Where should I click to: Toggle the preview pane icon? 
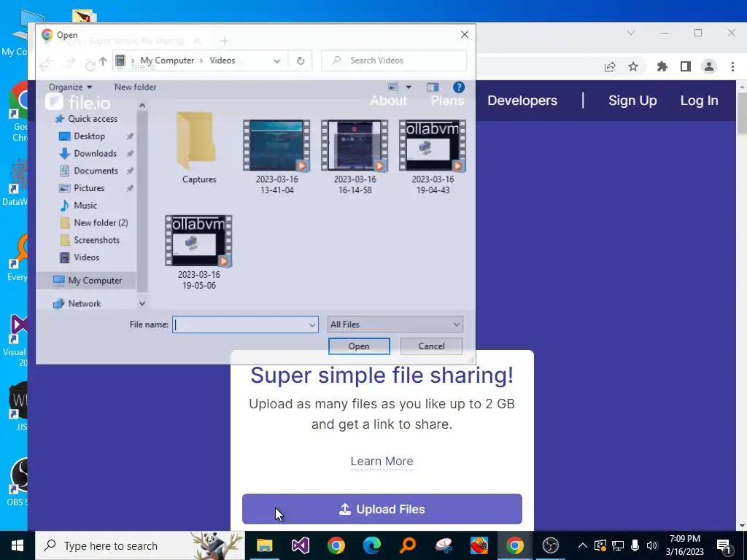pos(433,87)
